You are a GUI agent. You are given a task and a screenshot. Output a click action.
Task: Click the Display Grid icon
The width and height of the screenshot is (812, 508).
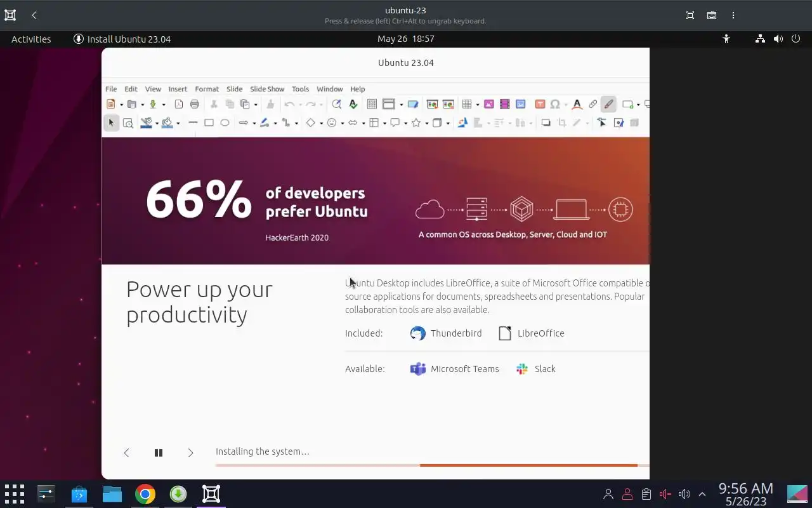[372, 104]
